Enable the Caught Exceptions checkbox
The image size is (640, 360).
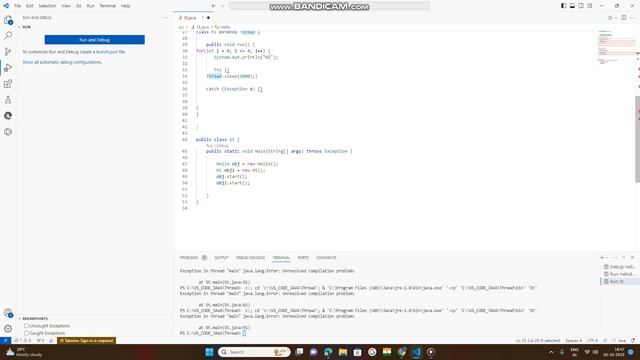pyautogui.click(x=27, y=333)
